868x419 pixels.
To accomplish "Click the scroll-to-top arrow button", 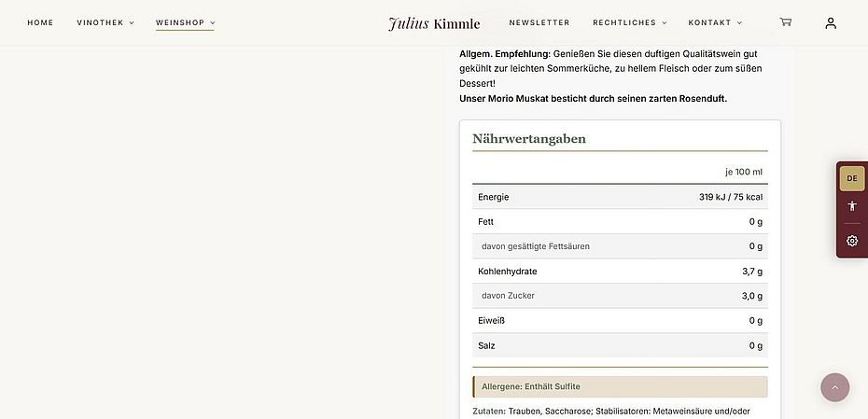I will 834,387.
